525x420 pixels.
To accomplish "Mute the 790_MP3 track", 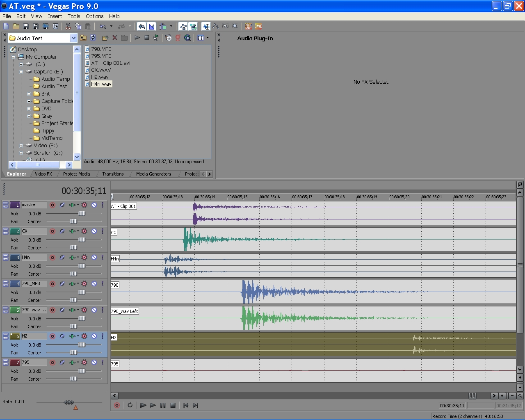I will (x=94, y=284).
